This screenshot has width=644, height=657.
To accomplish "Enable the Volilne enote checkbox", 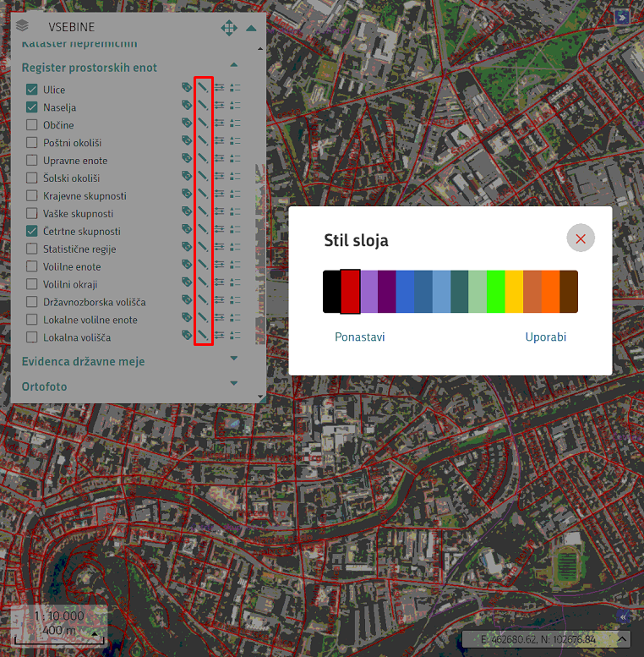I will 32,266.
